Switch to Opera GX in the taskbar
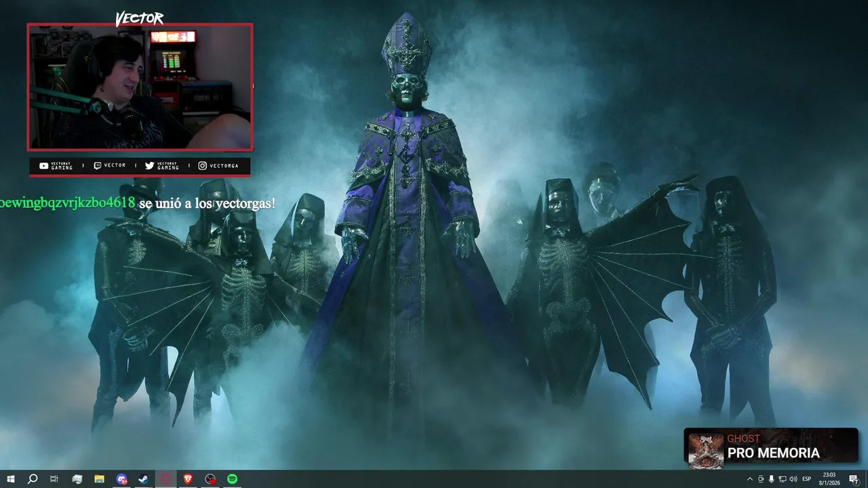This screenshot has width=868, height=488. pyautogui.click(x=166, y=479)
